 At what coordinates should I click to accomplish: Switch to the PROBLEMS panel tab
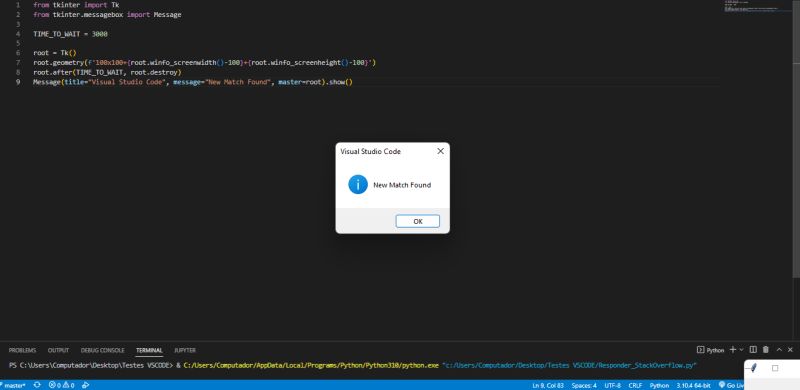pos(22,350)
